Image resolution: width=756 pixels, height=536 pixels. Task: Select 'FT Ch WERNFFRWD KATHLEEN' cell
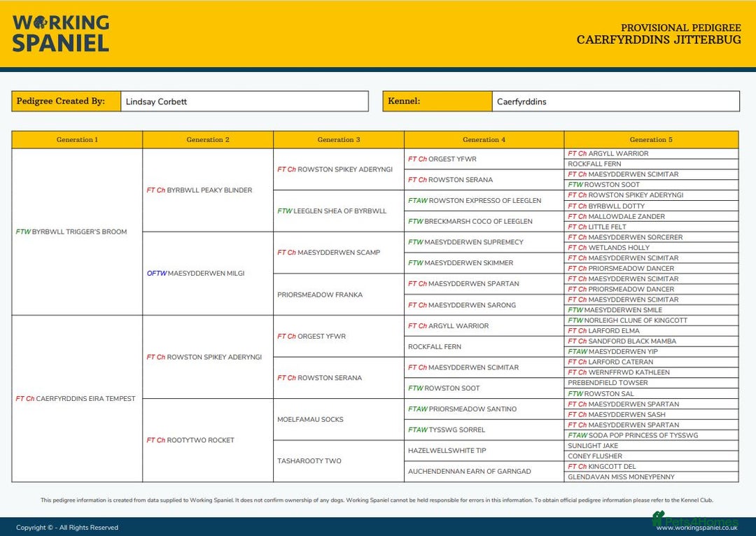(651, 372)
